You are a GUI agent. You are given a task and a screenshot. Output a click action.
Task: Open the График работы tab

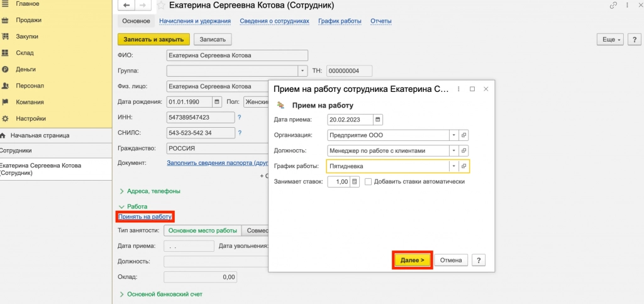(x=340, y=21)
